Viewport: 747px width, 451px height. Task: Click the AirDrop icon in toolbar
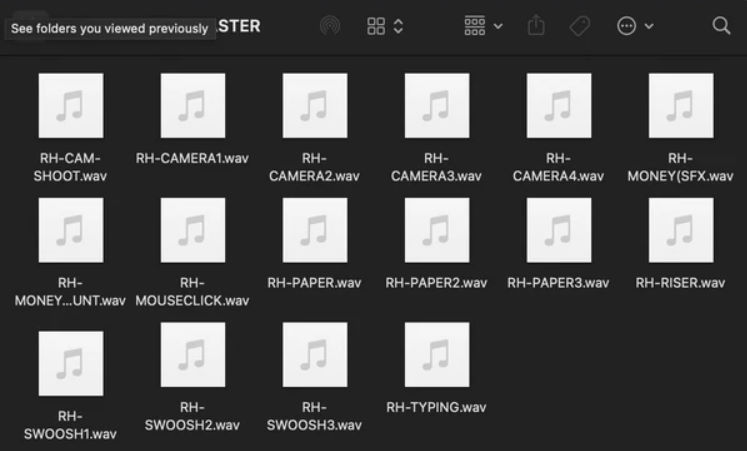(330, 26)
